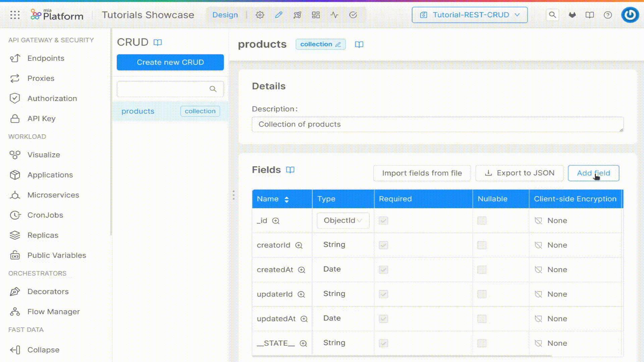Screen dimensions: 644x362
Task: Open the app launcher grid icon
Action: pos(15,15)
